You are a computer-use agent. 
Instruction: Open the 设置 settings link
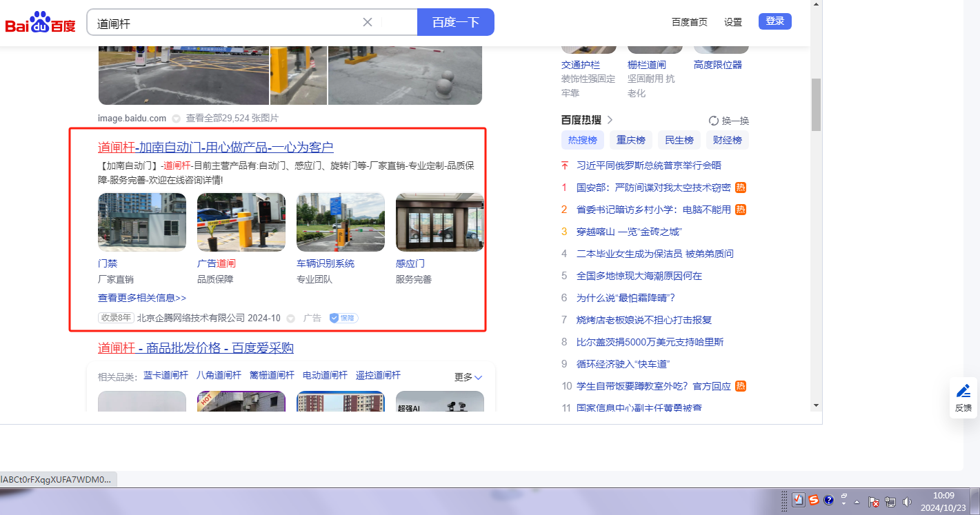click(733, 22)
